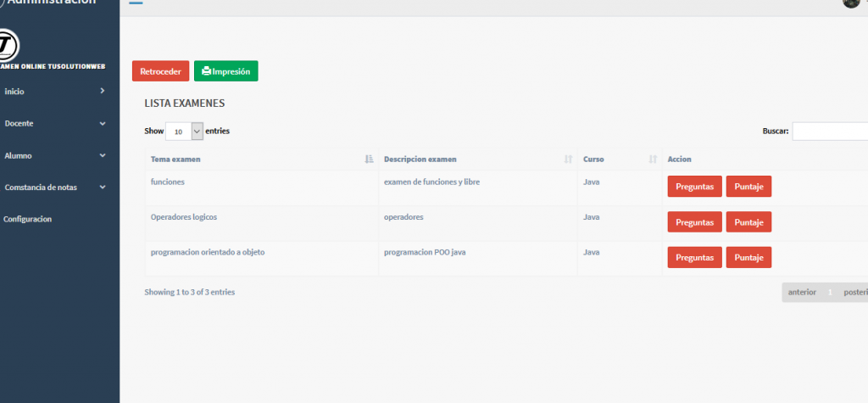Expand the Alumno sidebar menu
This screenshot has width=868, height=403.
tap(102, 156)
